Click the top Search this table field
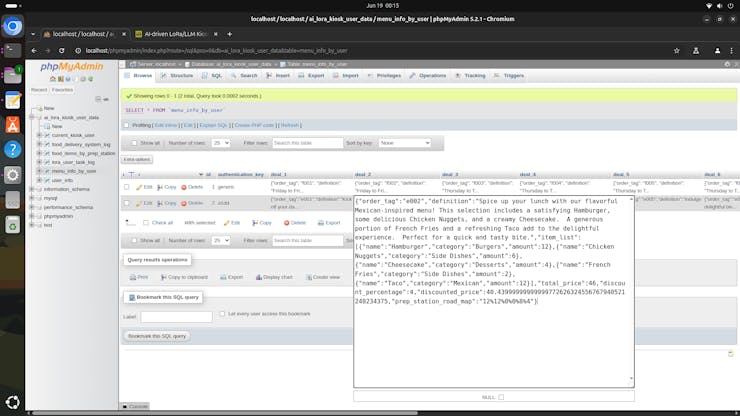The height and width of the screenshot is (416, 740). pyautogui.click(x=307, y=143)
